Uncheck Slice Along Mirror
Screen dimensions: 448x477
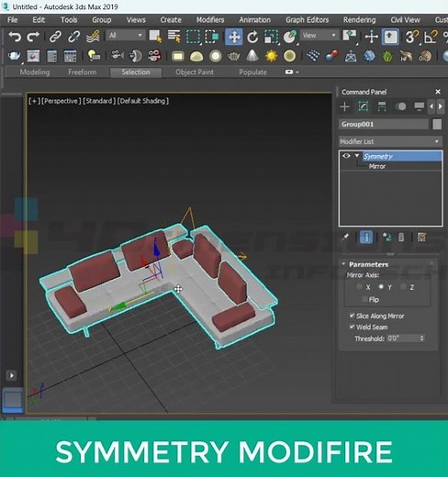coord(352,316)
